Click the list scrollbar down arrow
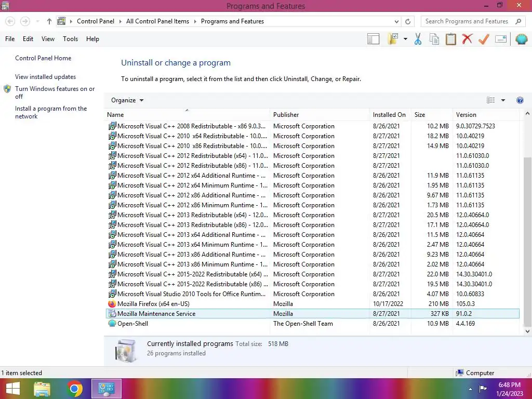Image resolution: width=532 pixels, height=399 pixels. [x=527, y=331]
